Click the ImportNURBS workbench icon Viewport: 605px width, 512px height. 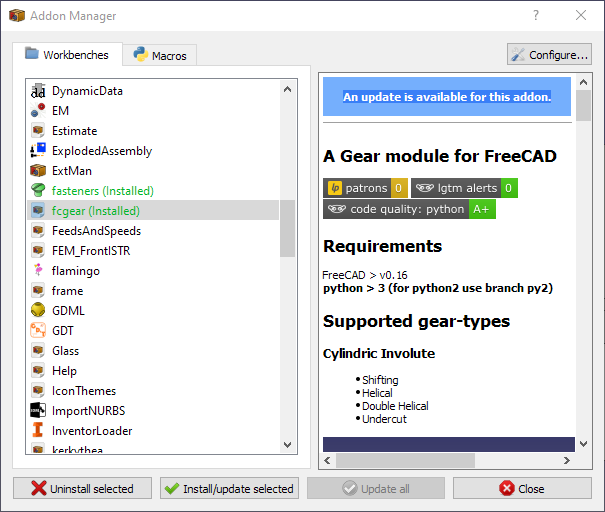(x=38, y=411)
